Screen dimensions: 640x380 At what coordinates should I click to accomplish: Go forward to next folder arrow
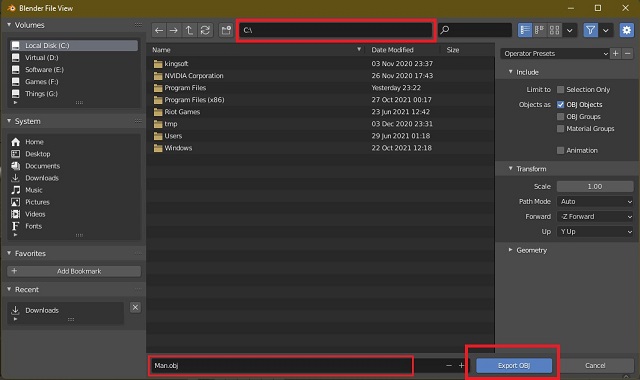coord(174,30)
